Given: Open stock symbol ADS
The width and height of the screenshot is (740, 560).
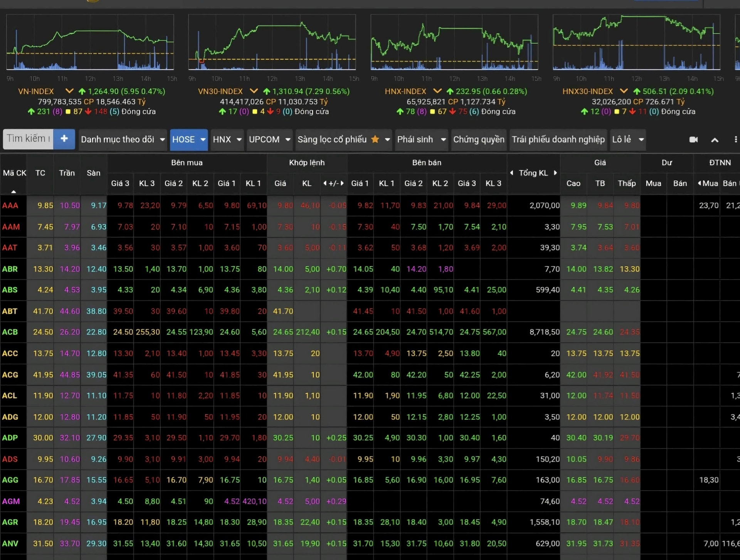Looking at the screenshot, I should click(x=10, y=459).
